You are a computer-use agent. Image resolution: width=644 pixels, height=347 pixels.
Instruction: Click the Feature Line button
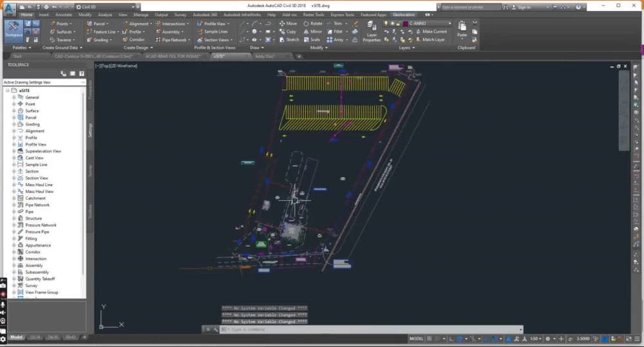coord(102,32)
